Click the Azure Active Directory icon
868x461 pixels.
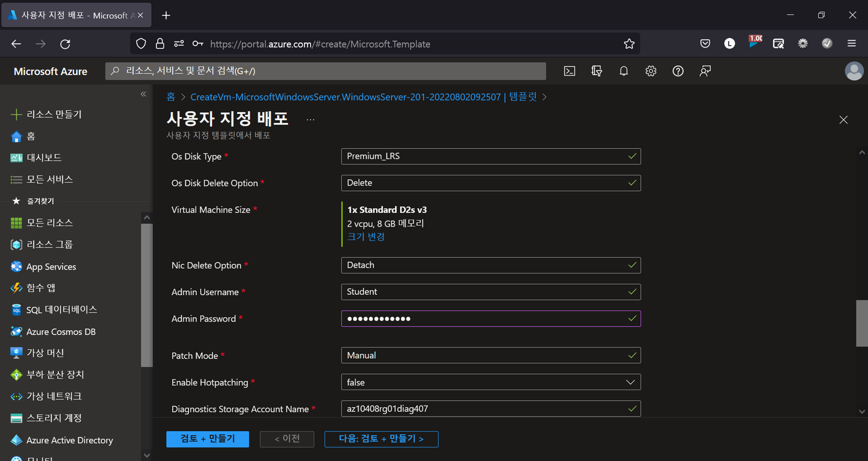(x=16, y=440)
